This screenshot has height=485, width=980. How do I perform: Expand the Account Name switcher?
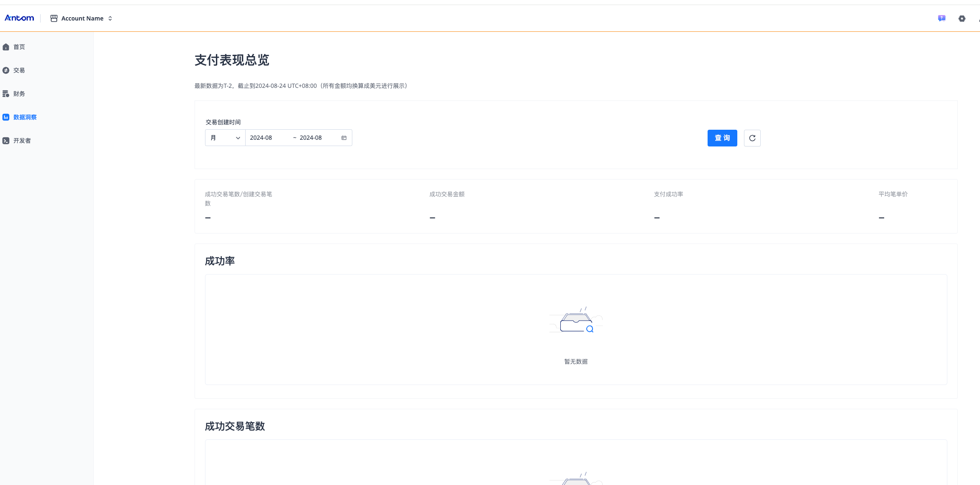(110, 18)
